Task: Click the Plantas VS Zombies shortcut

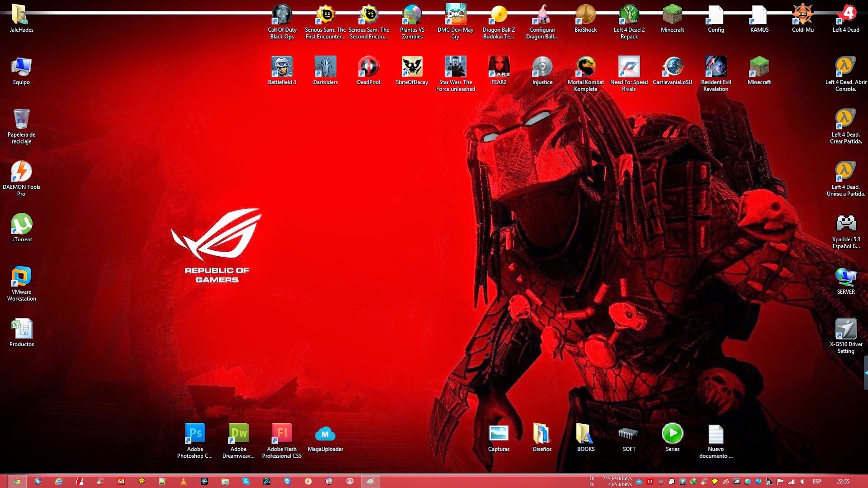Action: (412, 21)
